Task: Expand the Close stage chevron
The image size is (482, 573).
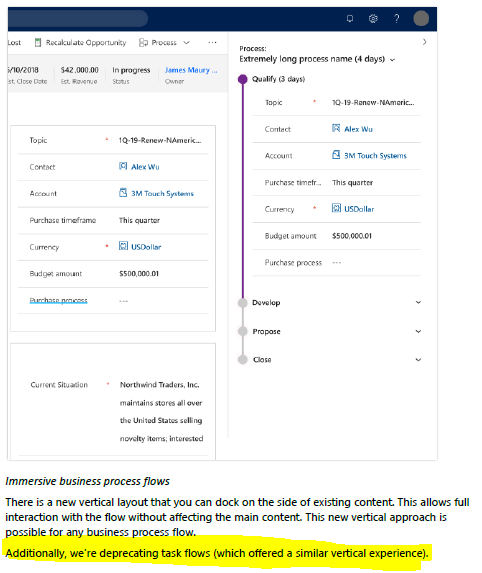Action: click(x=418, y=360)
